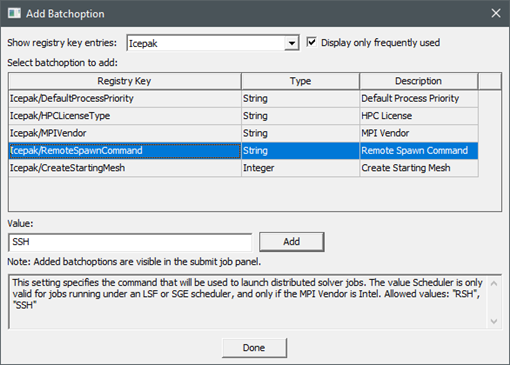Click Remote Spawn Command description cell
510x365 pixels.
(x=419, y=150)
